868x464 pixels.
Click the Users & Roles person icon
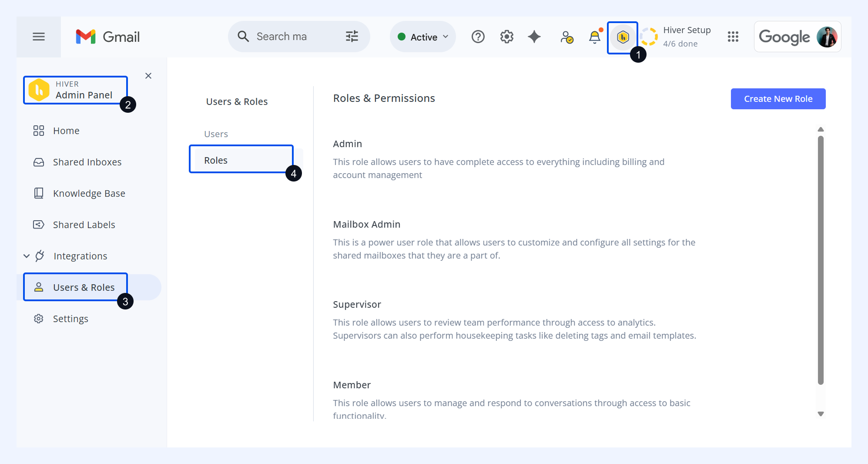(39, 287)
